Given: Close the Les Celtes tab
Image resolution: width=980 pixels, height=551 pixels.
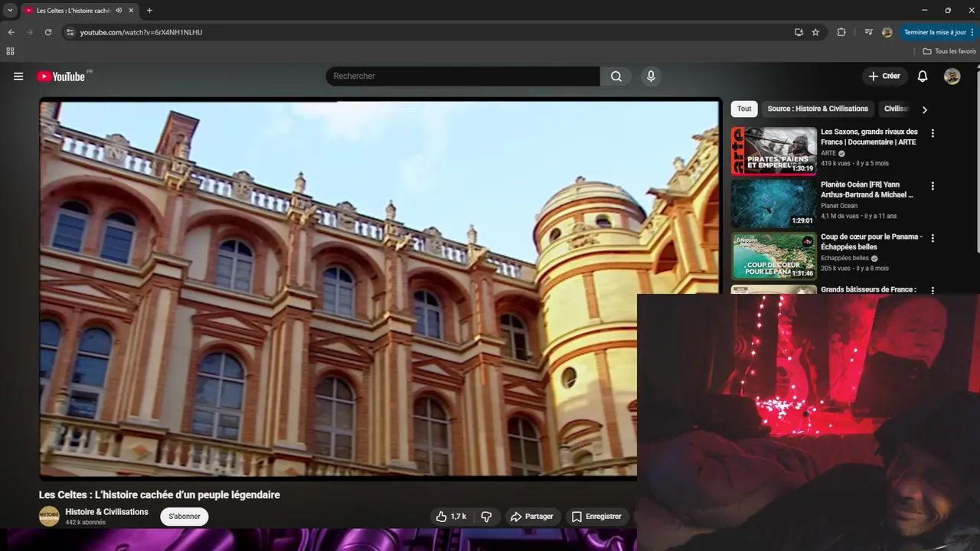Looking at the screenshot, I should 131,11.
